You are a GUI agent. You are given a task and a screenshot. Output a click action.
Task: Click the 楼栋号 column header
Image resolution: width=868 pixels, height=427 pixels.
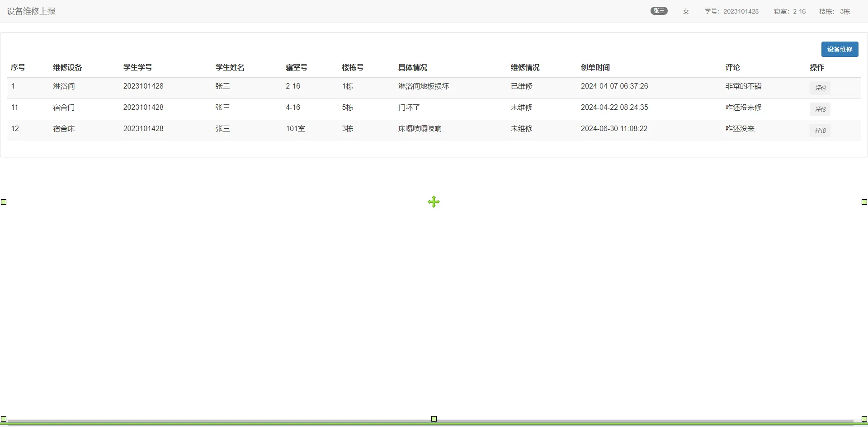353,67
